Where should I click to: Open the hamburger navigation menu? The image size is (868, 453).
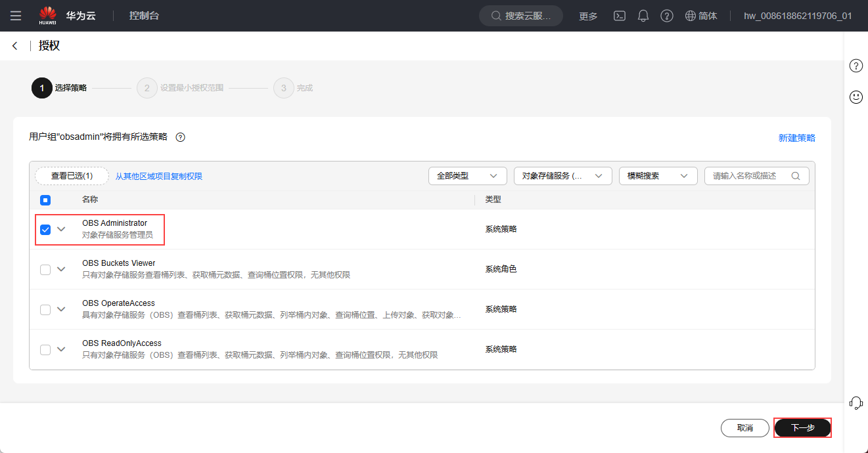click(16, 16)
